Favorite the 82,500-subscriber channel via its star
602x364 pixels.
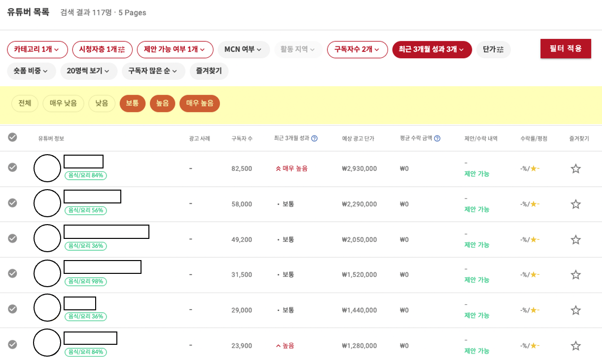coord(574,168)
